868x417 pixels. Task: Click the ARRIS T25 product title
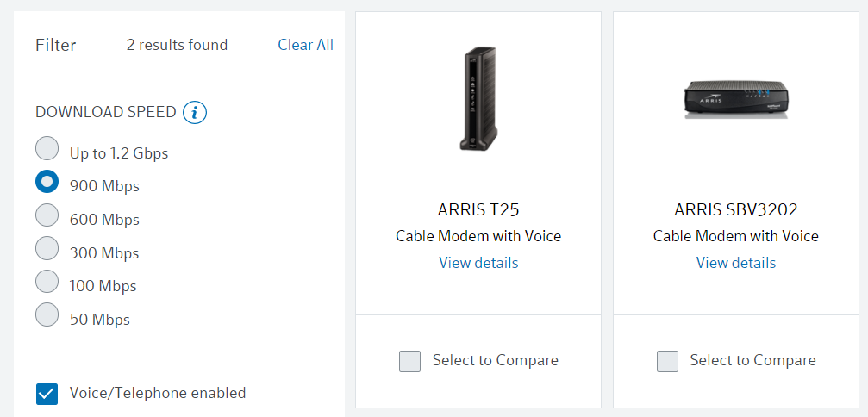pyautogui.click(x=478, y=209)
